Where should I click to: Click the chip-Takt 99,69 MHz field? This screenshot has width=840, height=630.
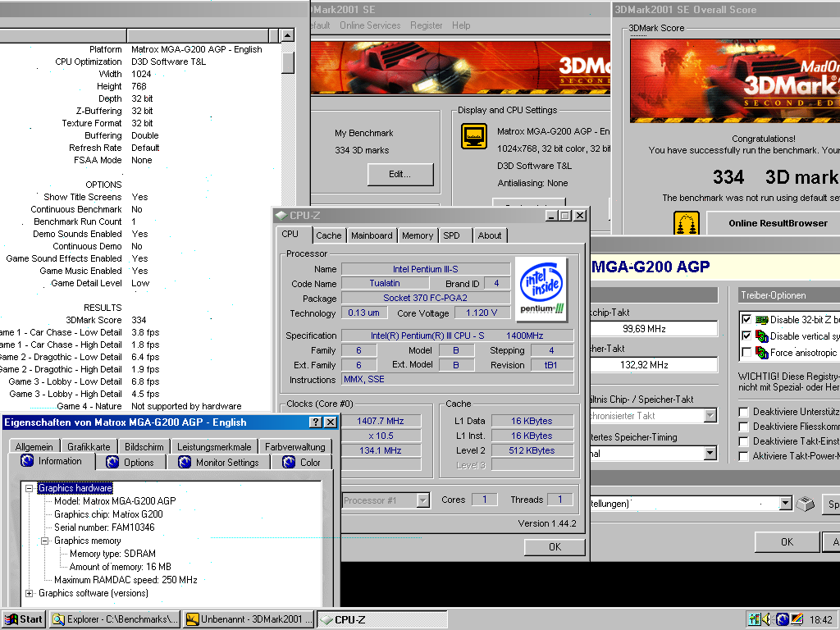653,328
